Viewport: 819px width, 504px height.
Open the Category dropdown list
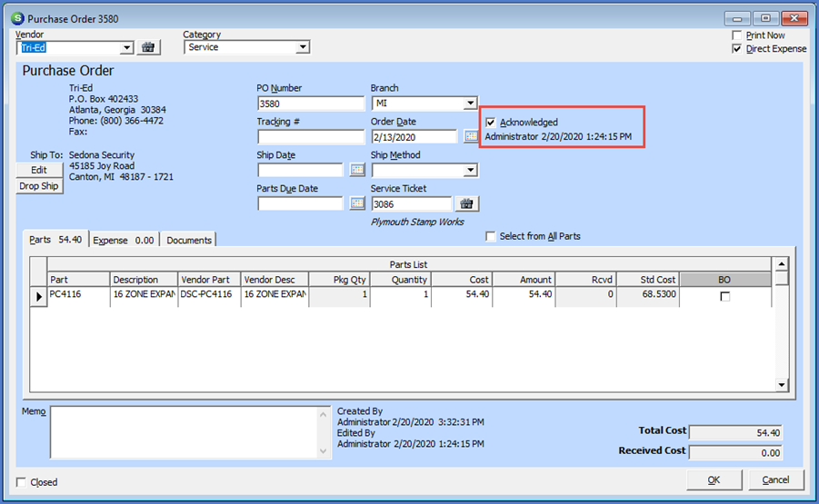click(x=303, y=47)
